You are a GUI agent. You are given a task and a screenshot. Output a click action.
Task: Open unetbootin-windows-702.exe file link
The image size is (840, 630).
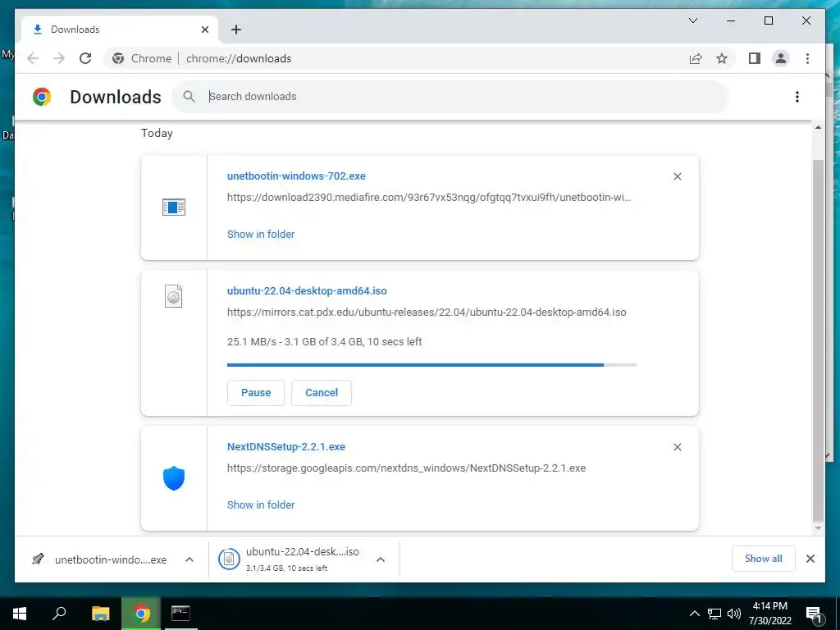pos(296,176)
